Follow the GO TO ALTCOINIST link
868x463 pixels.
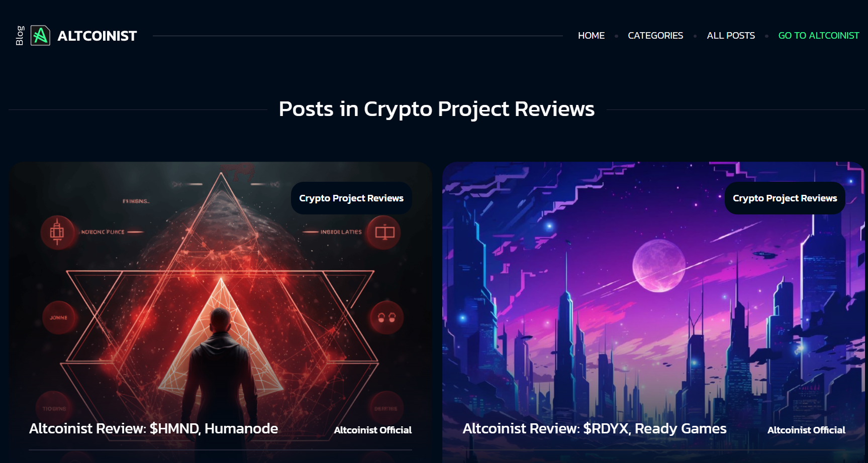(819, 36)
